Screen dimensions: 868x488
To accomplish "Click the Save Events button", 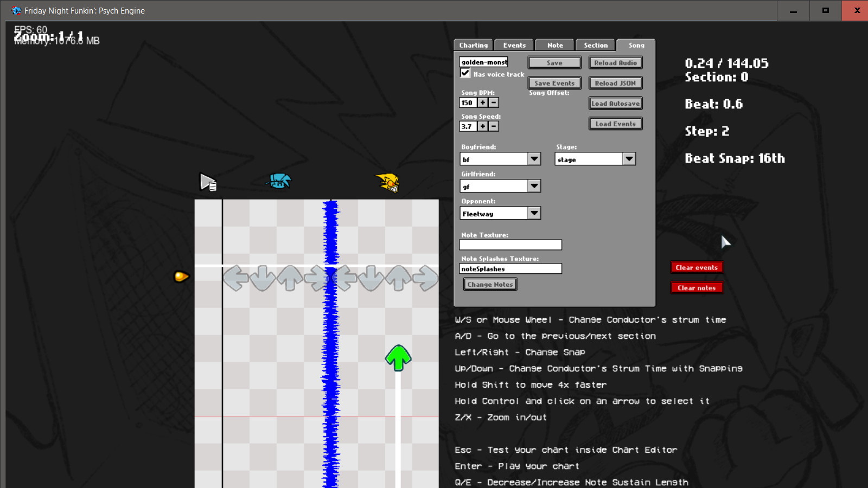I will 554,83.
